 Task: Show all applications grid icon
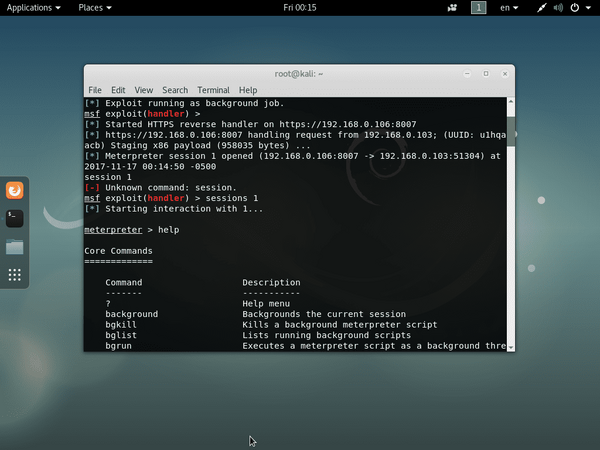click(x=15, y=275)
